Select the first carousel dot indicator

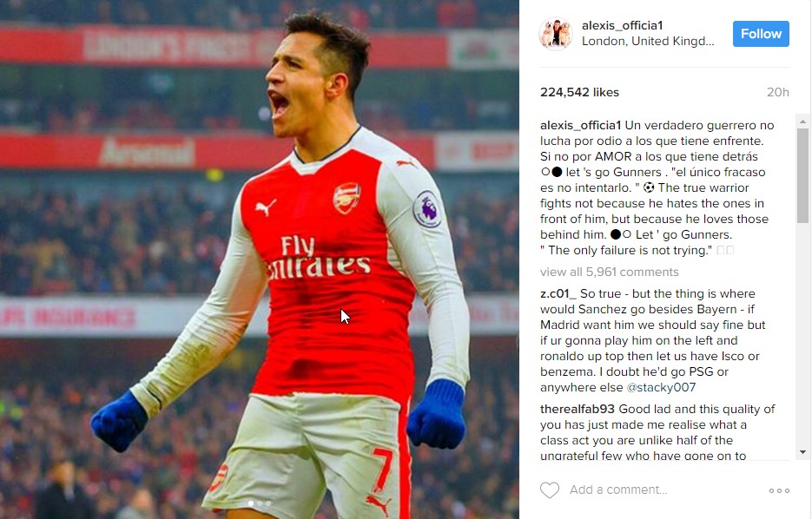[251, 503]
